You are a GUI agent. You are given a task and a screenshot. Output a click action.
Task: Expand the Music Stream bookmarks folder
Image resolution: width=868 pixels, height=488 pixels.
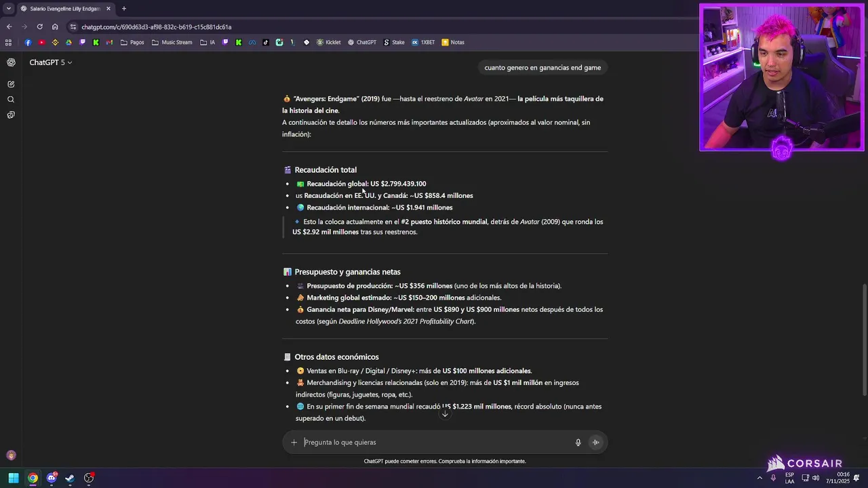point(172,42)
